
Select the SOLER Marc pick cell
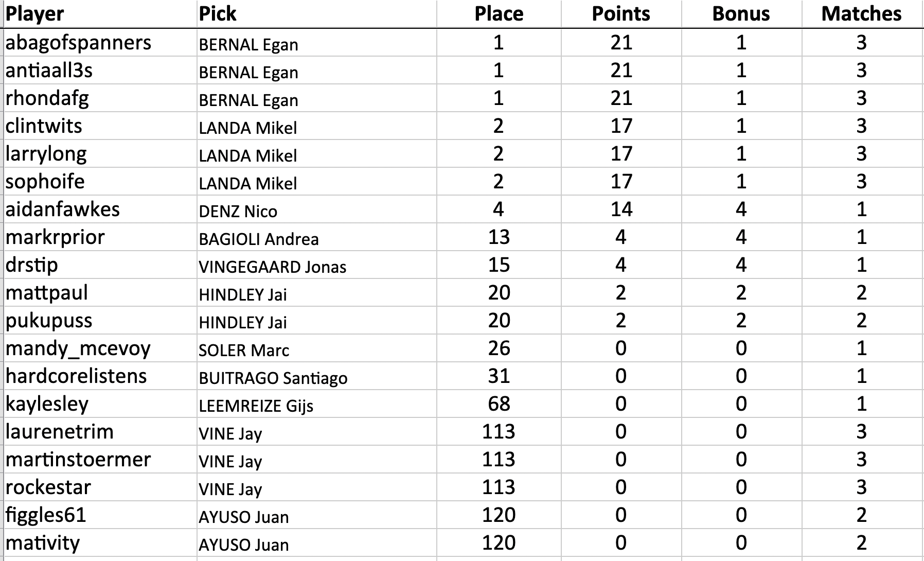tap(244, 349)
